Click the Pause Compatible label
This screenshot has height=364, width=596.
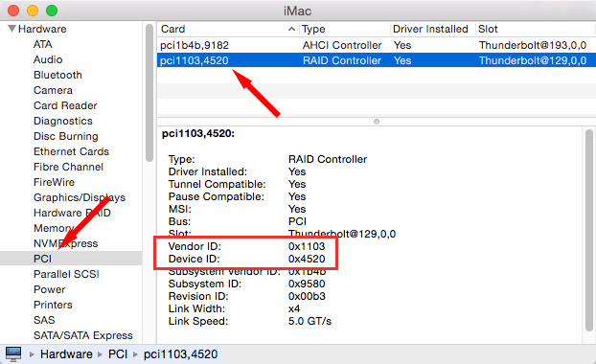[216, 196]
